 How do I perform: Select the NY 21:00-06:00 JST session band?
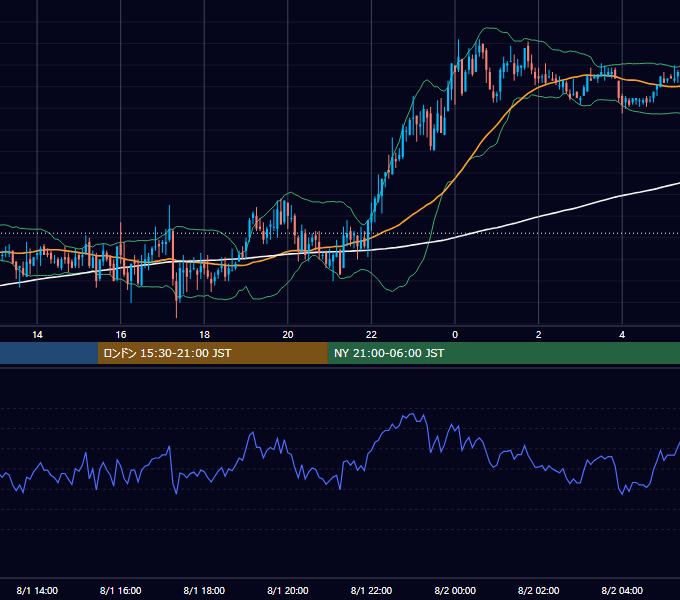pyautogui.click(x=503, y=353)
